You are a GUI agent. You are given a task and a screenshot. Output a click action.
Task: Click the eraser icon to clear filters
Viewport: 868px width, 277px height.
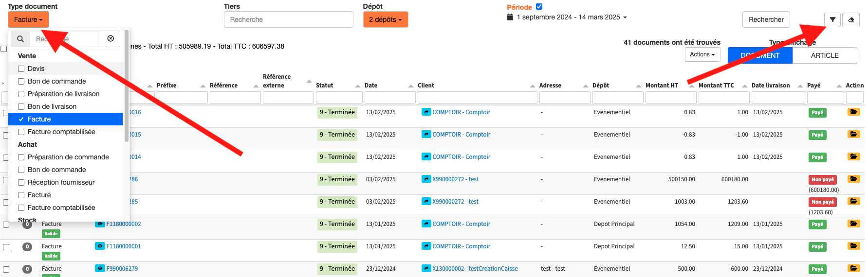pos(851,20)
